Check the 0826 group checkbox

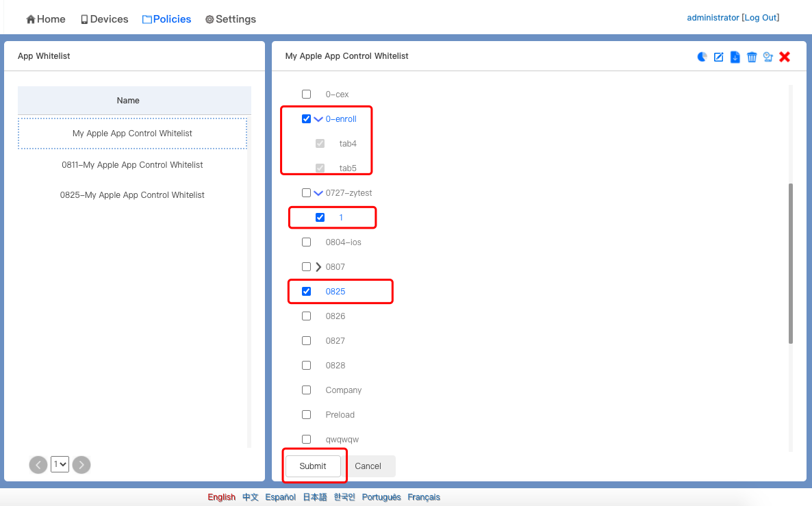[x=306, y=316]
